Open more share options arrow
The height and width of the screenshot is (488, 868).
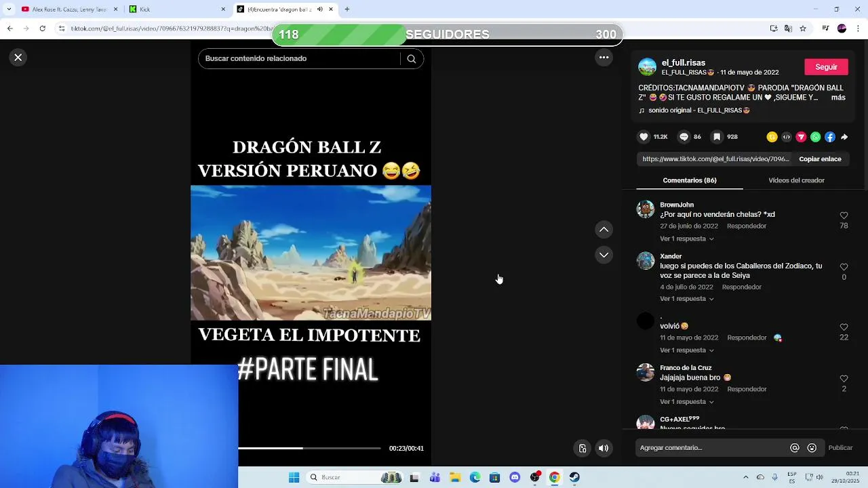[x=844, y=137]
